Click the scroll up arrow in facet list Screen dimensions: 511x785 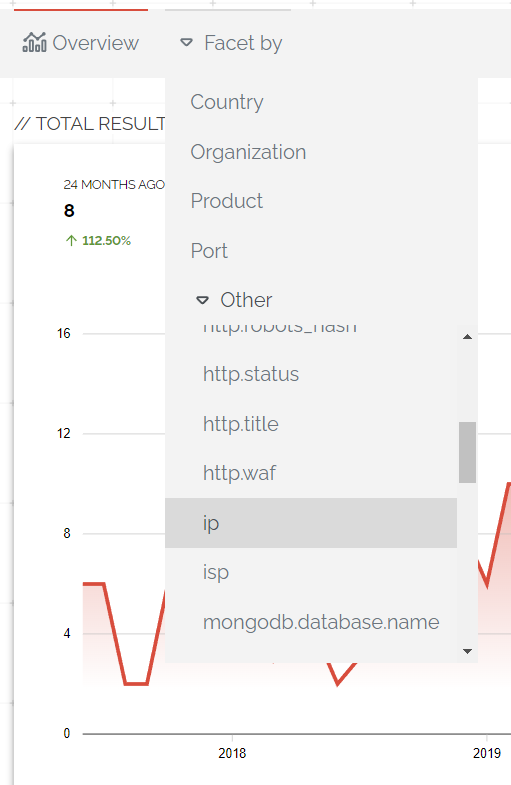pyautogui.click(x=467, y=337)
